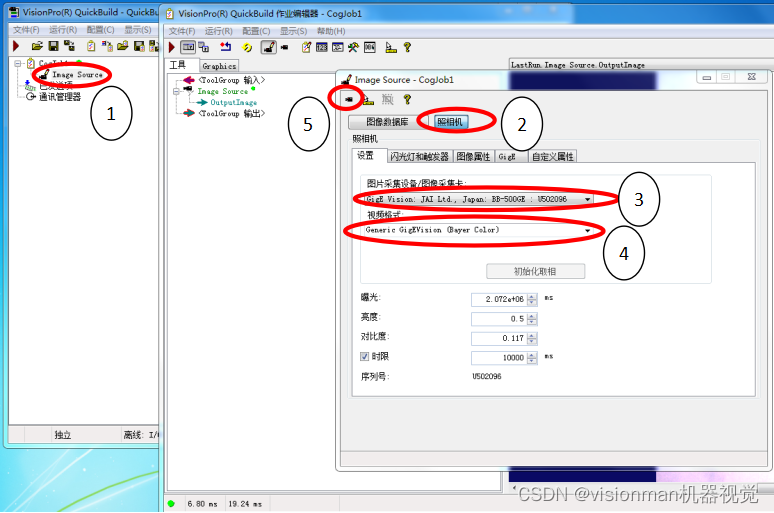The width and height of the screenshot is (774, 513).
Task: Click 19.24 ms status bar entry
Action: (x=245, y=504)
